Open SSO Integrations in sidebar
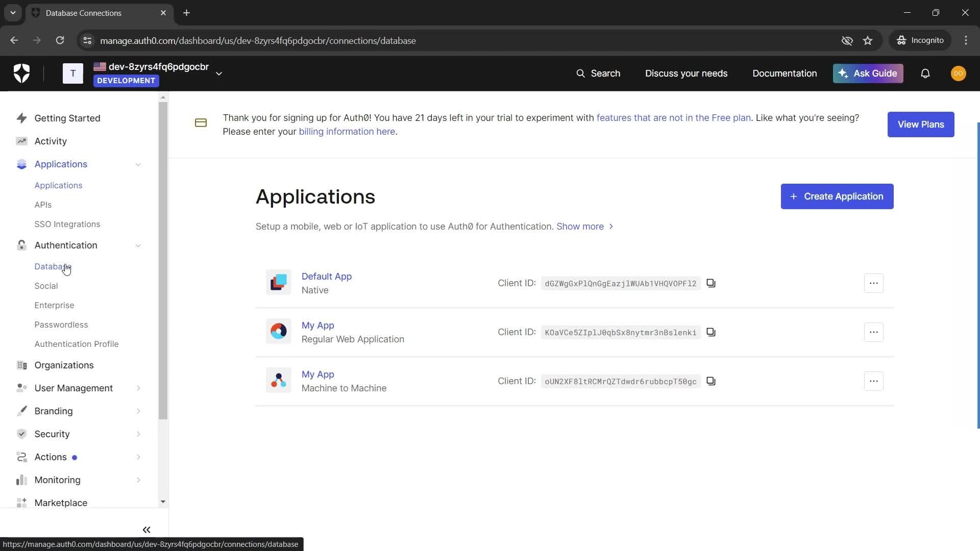Image resolution: width=980 pixels, height=551 pixels. click(67, 224)
